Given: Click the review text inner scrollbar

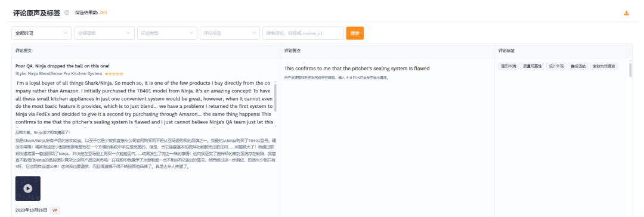Looking at the screenshot, I should pyautogui.click(x=275, y=98).
